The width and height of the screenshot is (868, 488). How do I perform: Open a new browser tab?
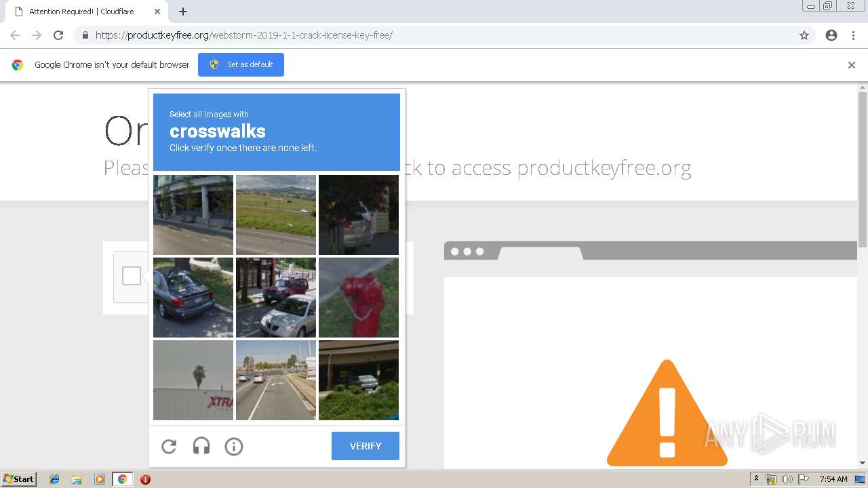click(183, 12)
